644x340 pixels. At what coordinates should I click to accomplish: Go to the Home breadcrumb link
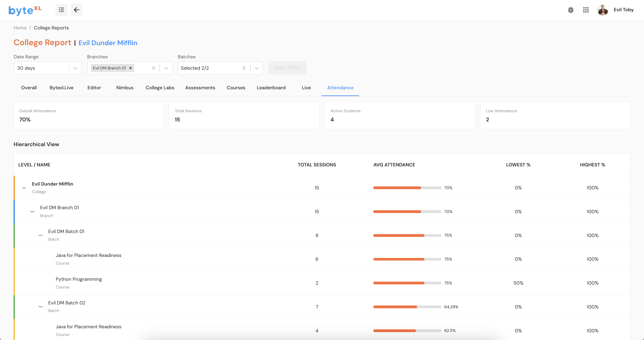tap(20, 28)
